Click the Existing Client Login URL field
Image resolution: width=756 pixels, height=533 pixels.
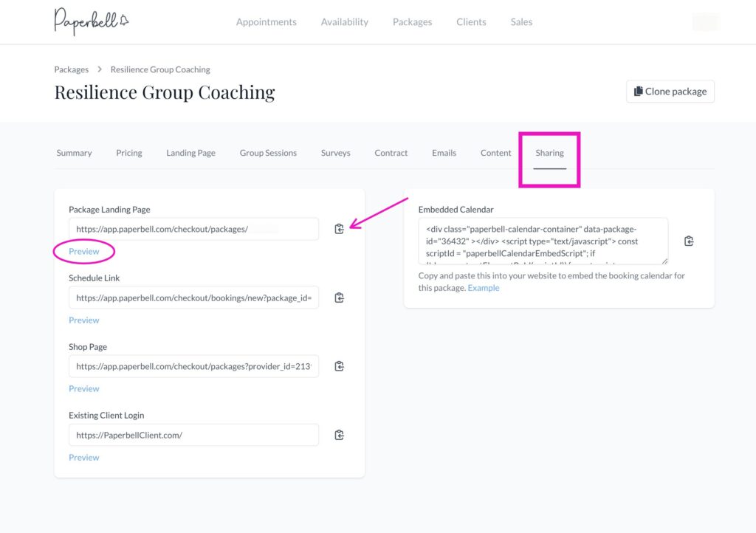pos(194,435)
